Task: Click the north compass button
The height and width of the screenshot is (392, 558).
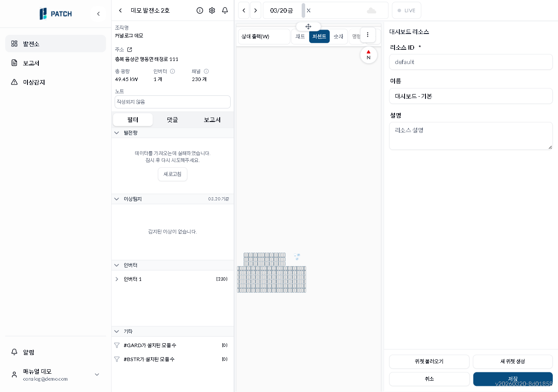Action: pos(368,55)
